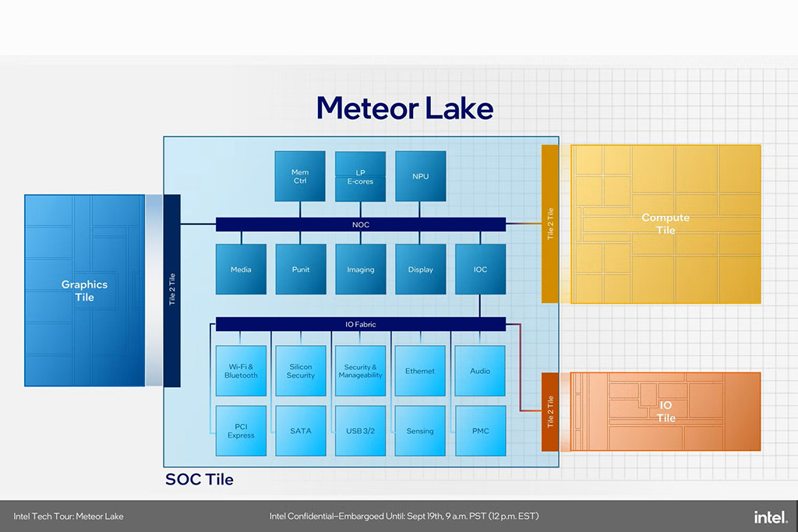Click the blue Graphics Tile

pos(84,291)
